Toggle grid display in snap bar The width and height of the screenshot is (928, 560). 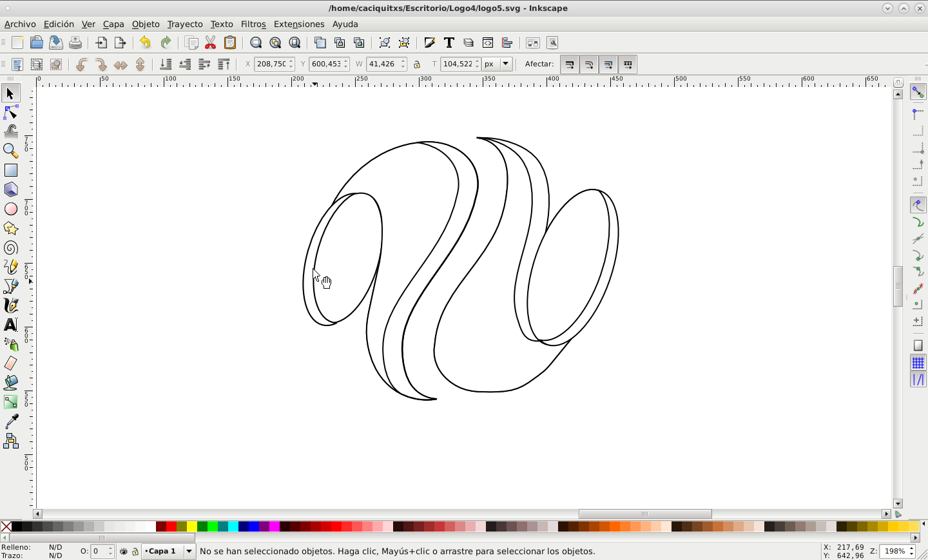coord(918,363)
